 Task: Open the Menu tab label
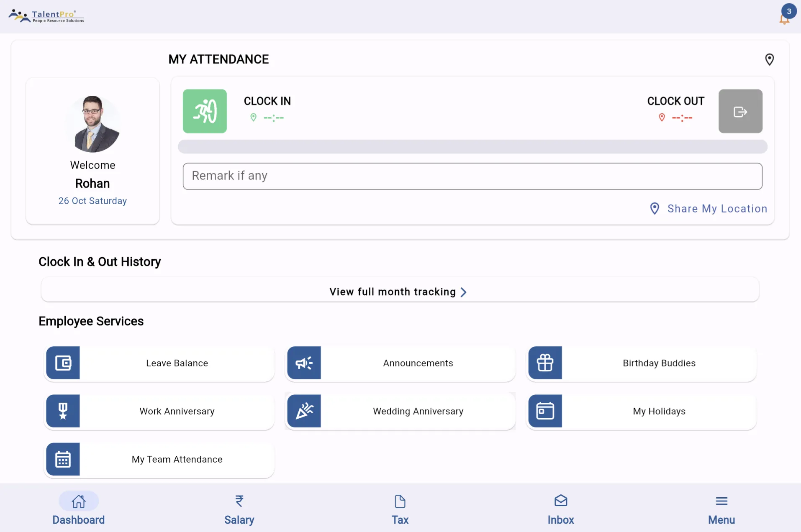click(x=721, y=520)
